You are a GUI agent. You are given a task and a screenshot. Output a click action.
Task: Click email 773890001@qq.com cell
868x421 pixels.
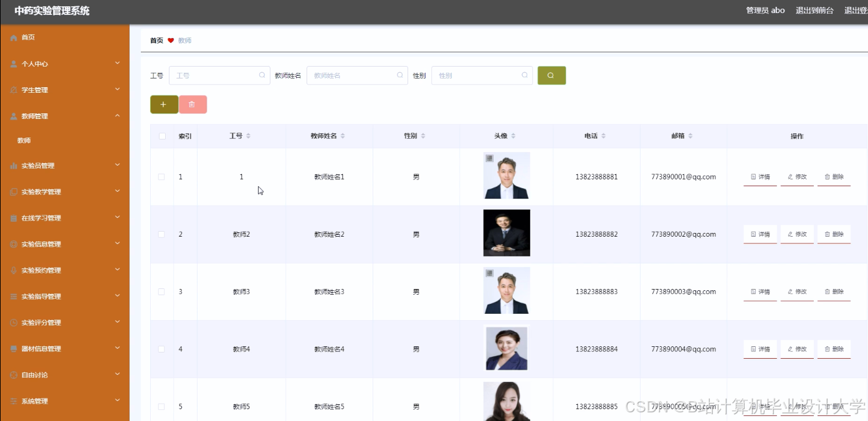[684, 177]
